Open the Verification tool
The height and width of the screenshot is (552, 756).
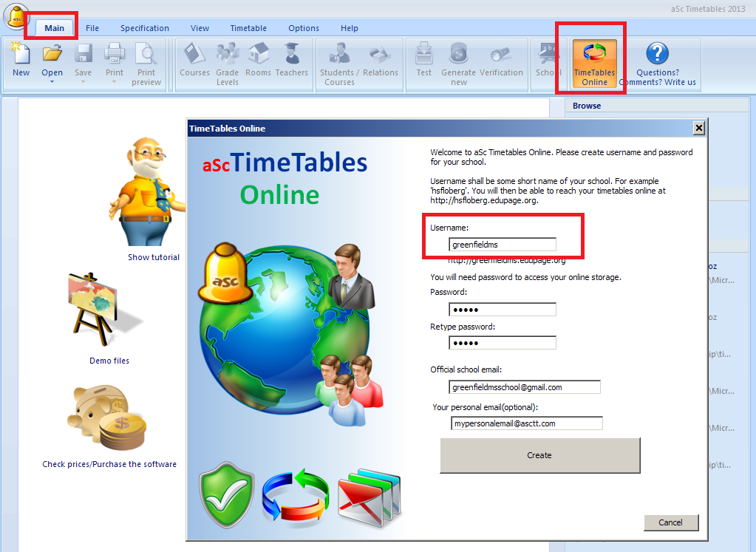pos(501,60)
